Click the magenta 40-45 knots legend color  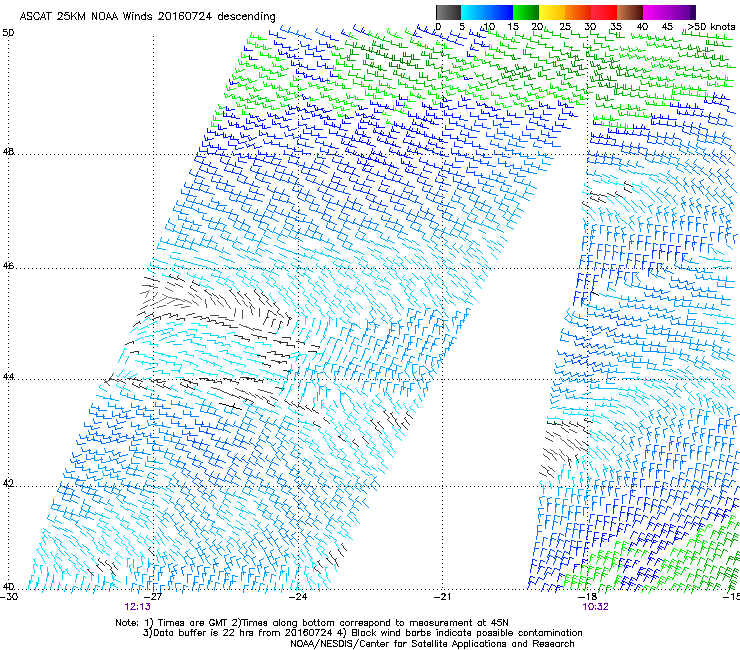[654, 12]
